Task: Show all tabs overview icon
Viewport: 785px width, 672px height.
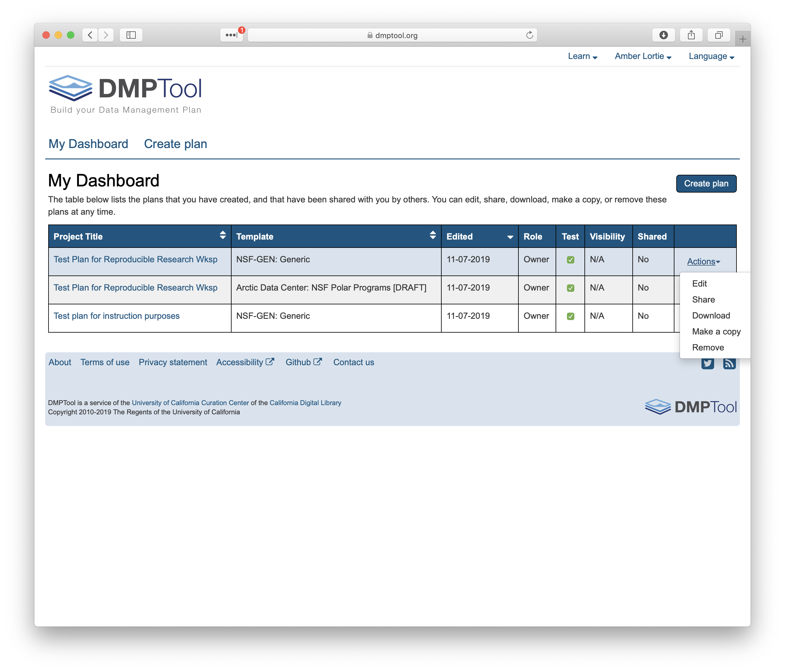Action: [719, 35]
